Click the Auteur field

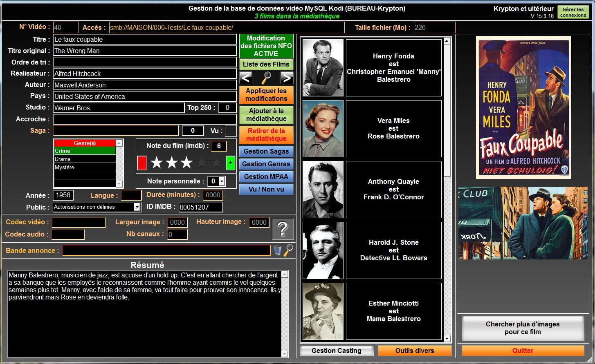click(x=145, y=85)
